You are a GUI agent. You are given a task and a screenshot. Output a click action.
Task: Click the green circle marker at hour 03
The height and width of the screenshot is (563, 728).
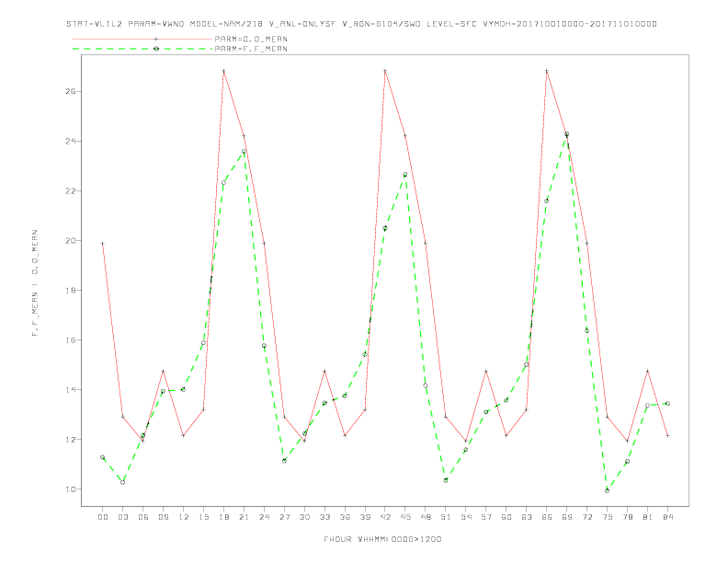pos(122,482)
